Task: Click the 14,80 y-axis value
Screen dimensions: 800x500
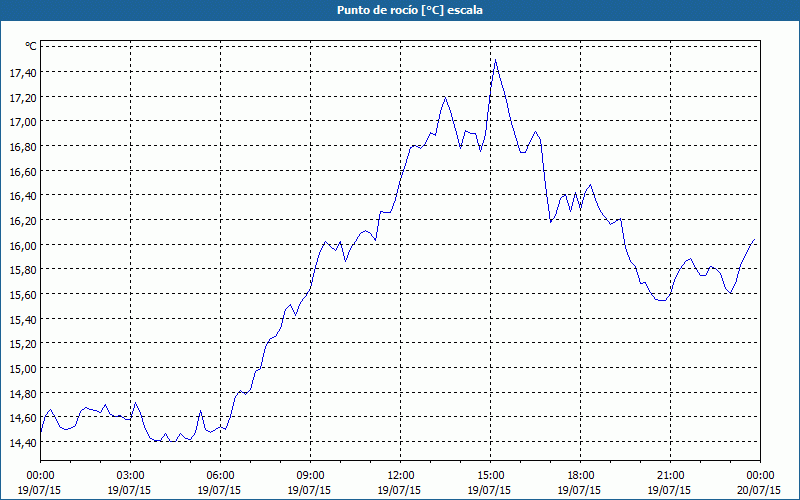Action: click(23, 393)
